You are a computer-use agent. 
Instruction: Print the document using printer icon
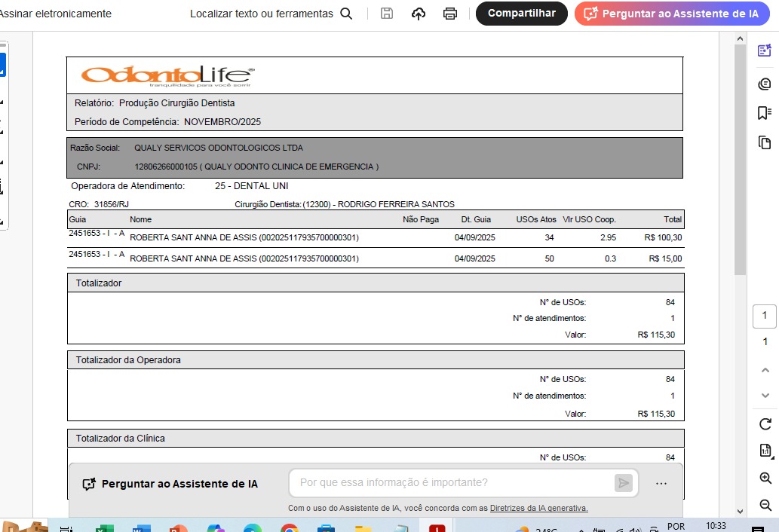coord(450,14)
